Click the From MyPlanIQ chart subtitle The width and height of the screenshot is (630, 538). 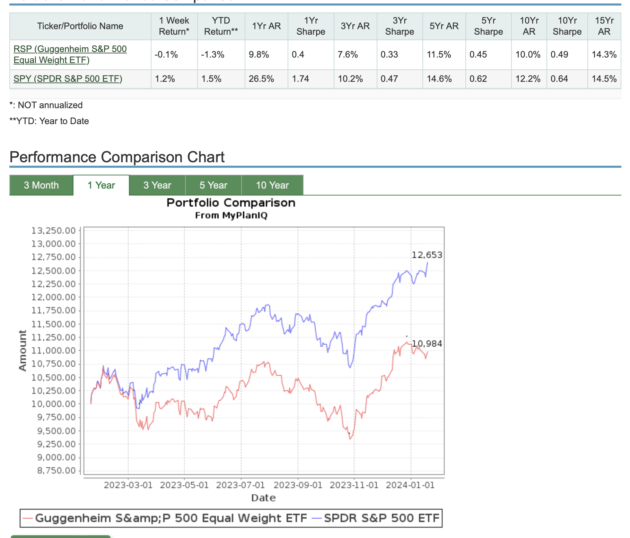231,216
